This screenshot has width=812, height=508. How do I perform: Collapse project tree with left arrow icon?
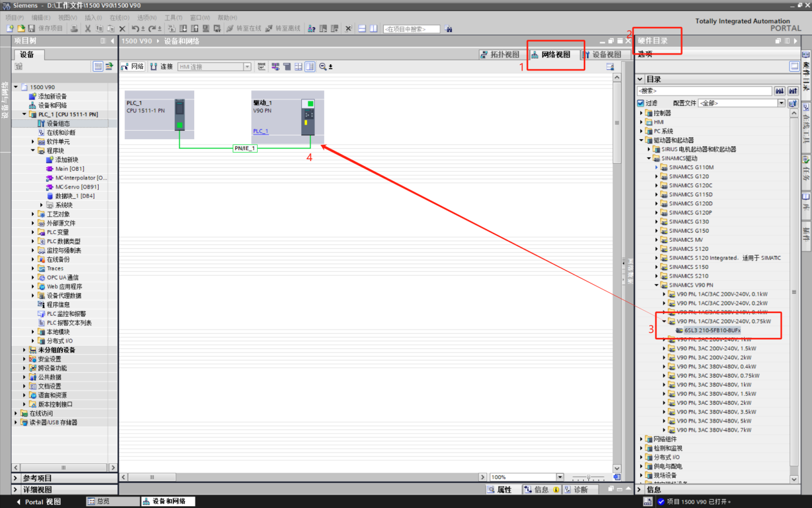tap(112, 41)
